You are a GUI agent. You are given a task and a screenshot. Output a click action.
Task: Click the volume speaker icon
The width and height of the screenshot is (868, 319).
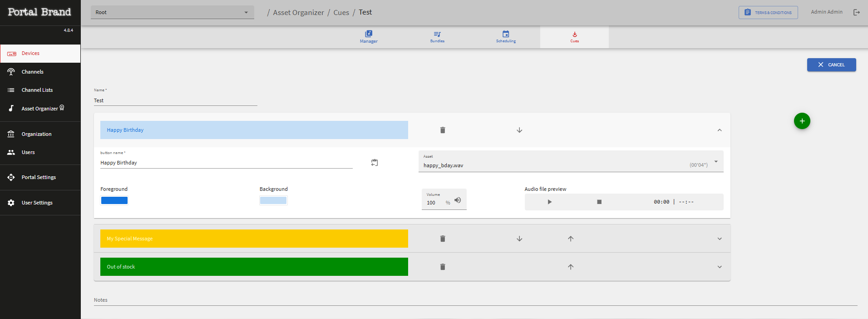(458, 200)
